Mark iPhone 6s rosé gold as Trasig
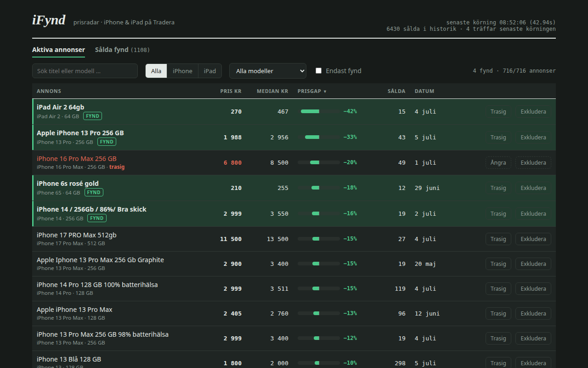The height and width of the screenshot is (368, 588). (498, 188)
